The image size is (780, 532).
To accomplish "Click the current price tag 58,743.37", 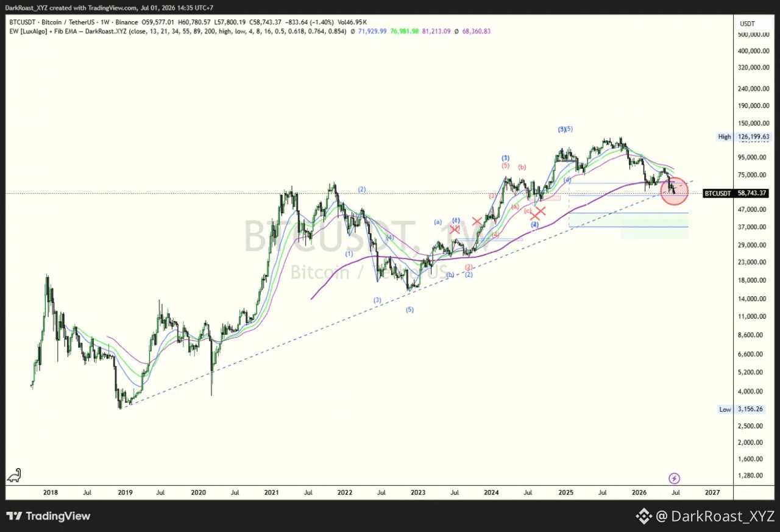I will click(751, 193).
